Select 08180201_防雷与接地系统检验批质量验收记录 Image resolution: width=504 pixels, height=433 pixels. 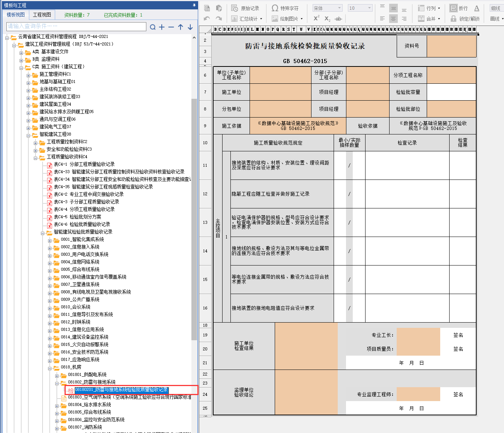(x=121, y=390)
